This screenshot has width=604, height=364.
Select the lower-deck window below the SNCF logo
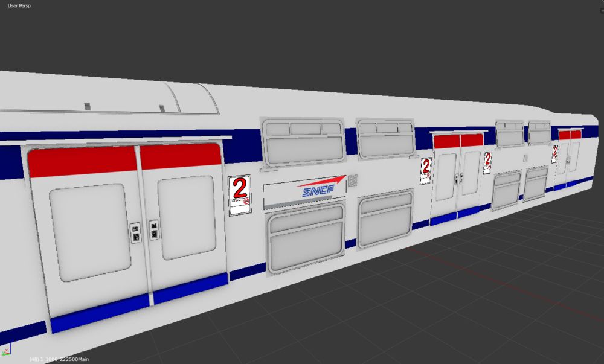(x=306, y=237)
